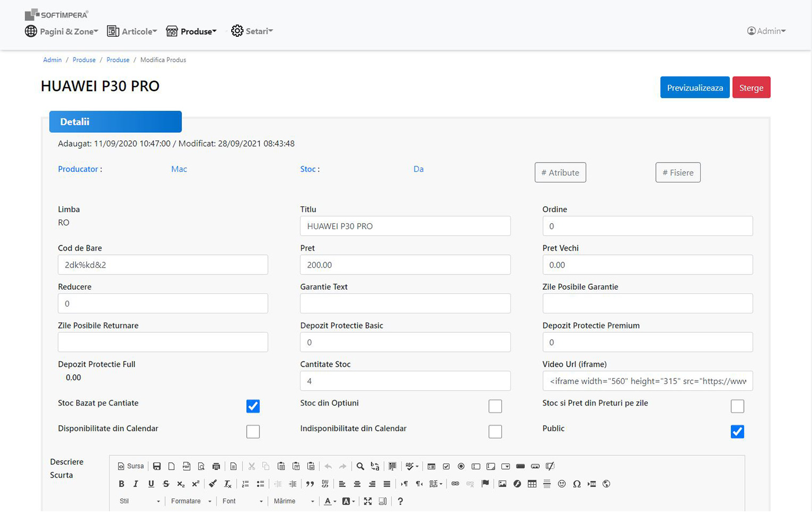
Task: Click the Sursa source button
Action: pyautogui.click(x=131, y=466)
